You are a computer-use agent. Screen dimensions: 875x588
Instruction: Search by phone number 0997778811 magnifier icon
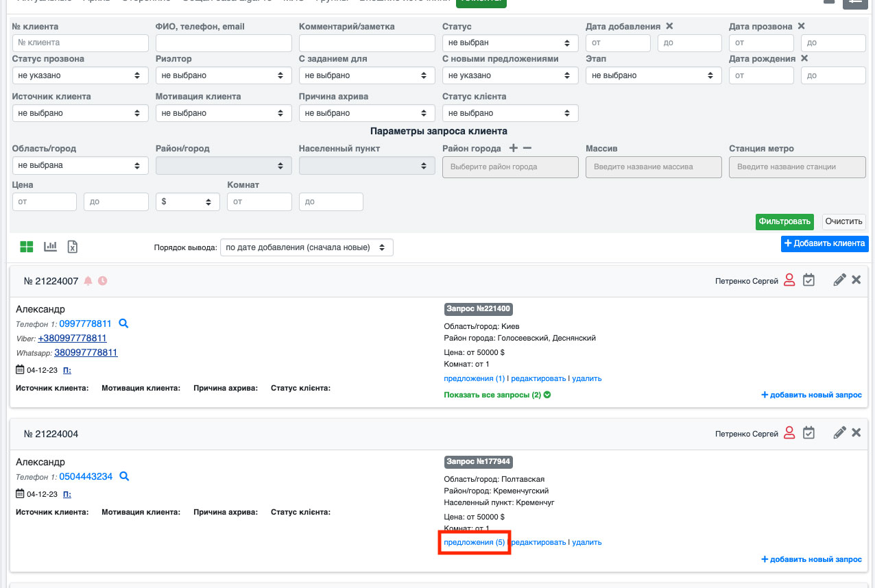tap(124, 323)
